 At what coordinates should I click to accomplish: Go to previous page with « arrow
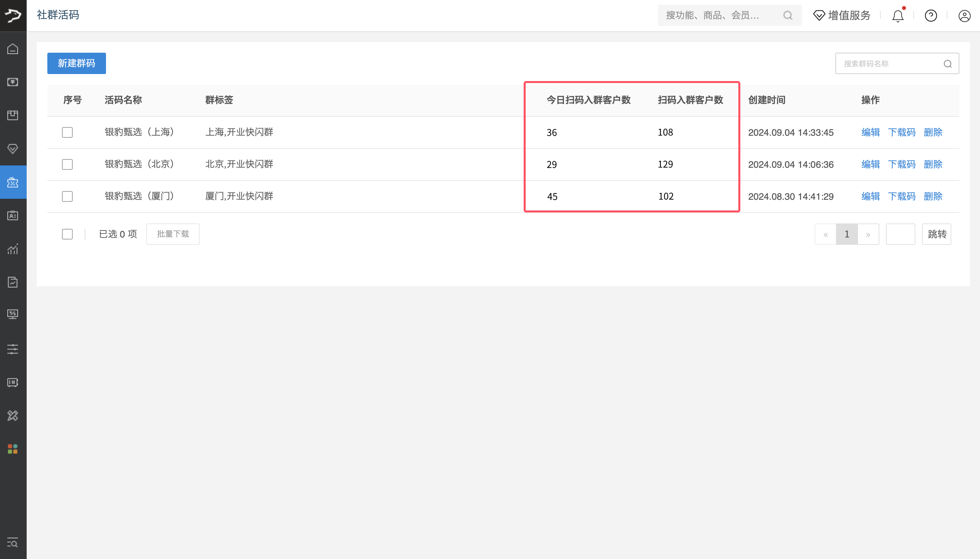pos(825,234)
